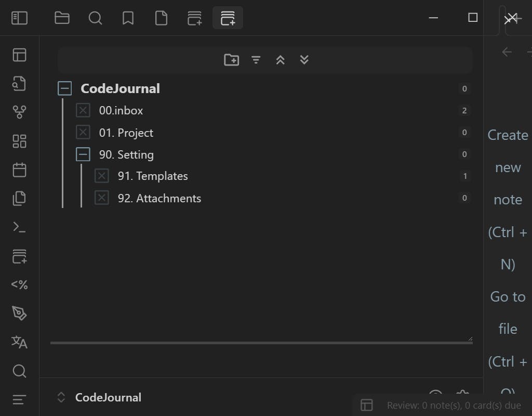Collapse the CodeJournal root folder
Image resolution: width=532 pixels, height=416 pixels.
pyautogui.click(x=64, y=88)
